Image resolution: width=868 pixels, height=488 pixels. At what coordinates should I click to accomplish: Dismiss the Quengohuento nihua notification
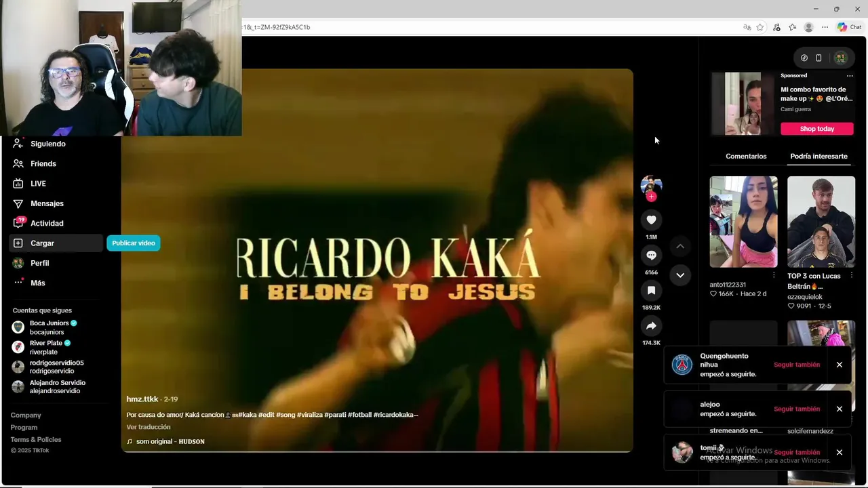839,365
